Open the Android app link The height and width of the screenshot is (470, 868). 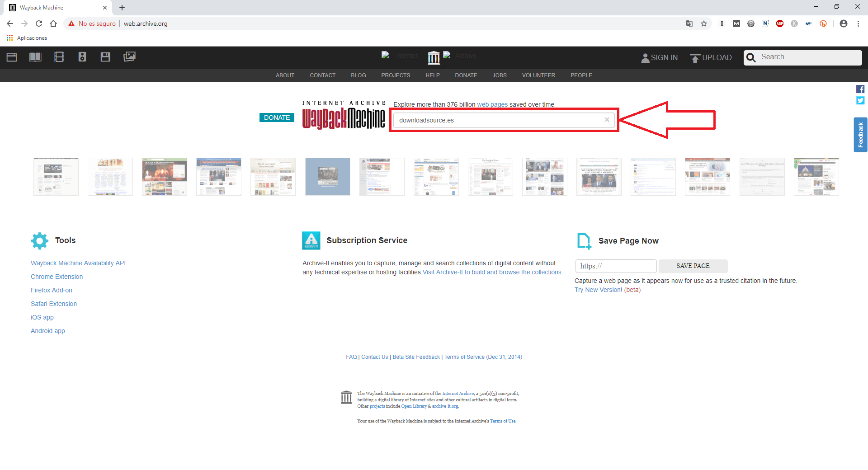point(48,331)
